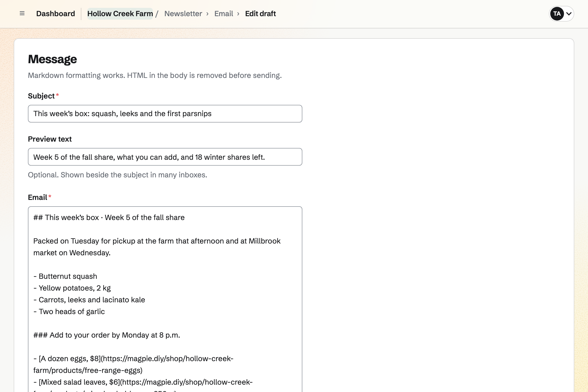Click the Email field label
Viewport: 588px width, 392px height.
coord(37,197)
